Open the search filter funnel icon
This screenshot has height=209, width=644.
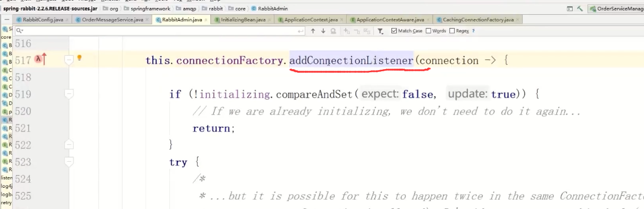(380, 31)
